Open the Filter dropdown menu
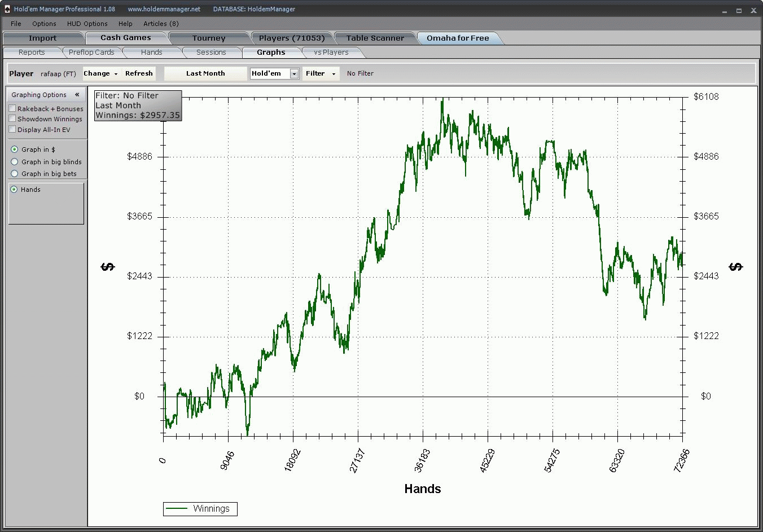The image size is (763, 532). [x=321, y=73]
